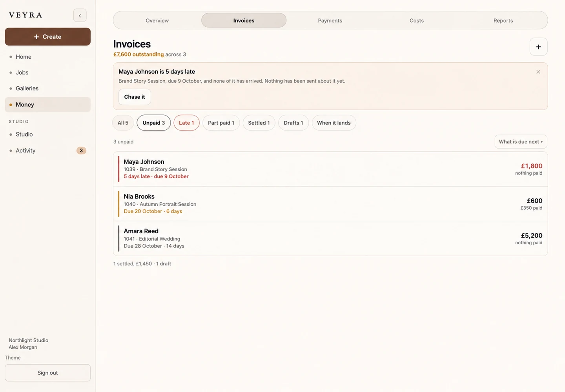Open the Activity badge showing 3

point(81,151)
